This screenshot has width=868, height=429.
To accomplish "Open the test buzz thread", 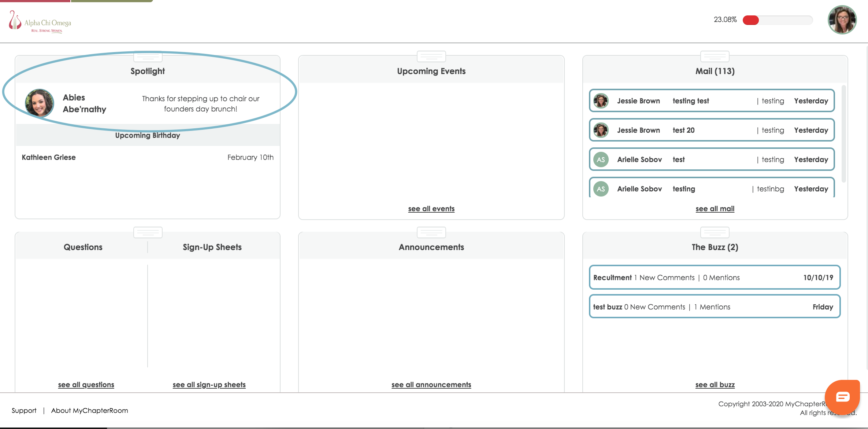I will (714, 307).
